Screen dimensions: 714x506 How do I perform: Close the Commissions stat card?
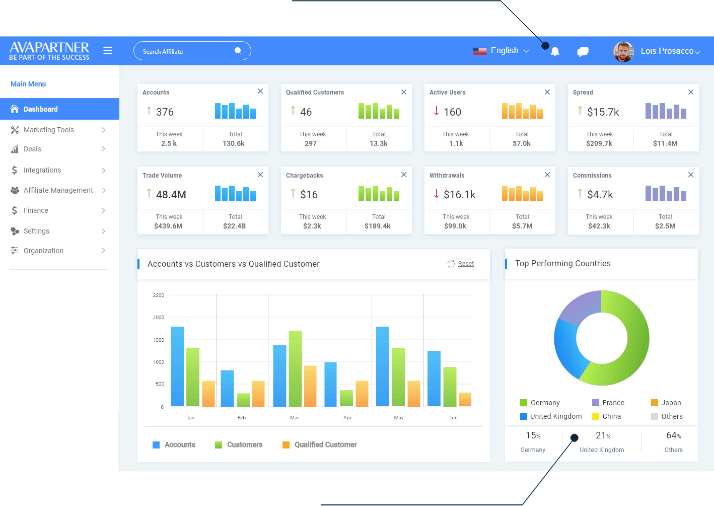point(690,174)
